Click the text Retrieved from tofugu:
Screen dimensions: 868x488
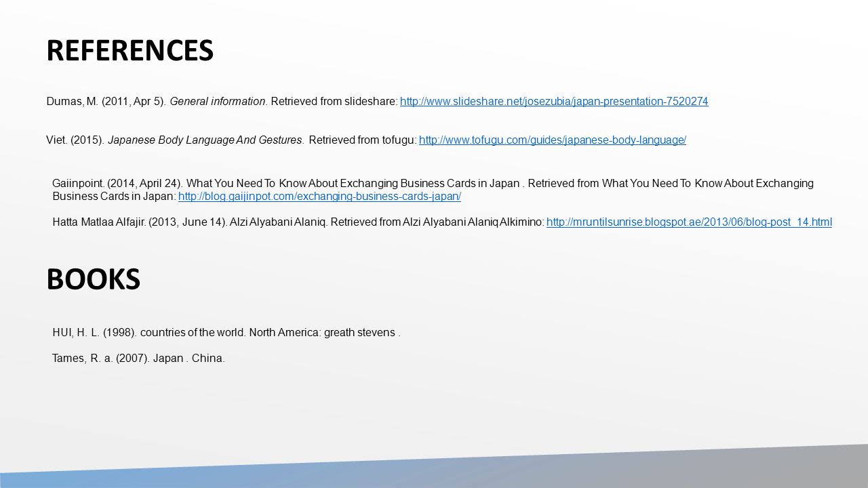pos(362,140)
